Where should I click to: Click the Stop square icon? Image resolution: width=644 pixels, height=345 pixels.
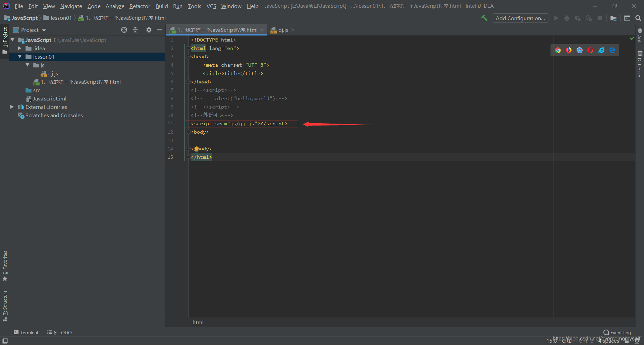(600, 18)
